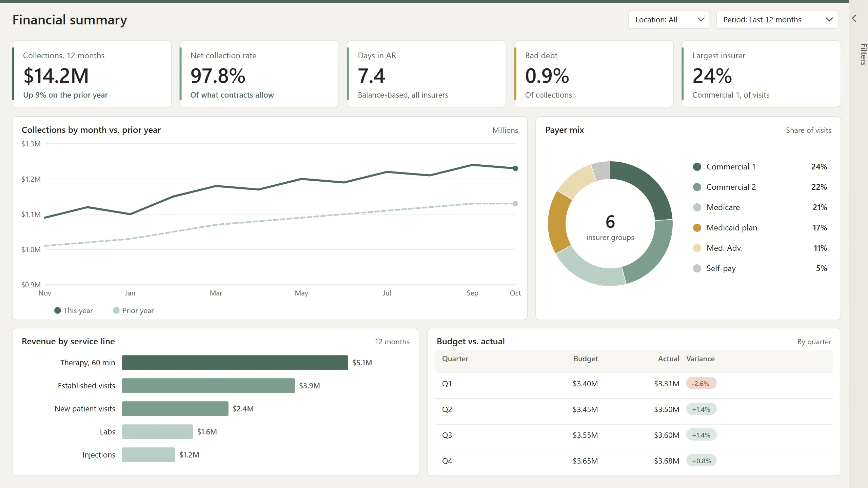Click the Commercial 2 legend swatch
Viewport: 868px width, 488px height.
[x=697, y=187]
